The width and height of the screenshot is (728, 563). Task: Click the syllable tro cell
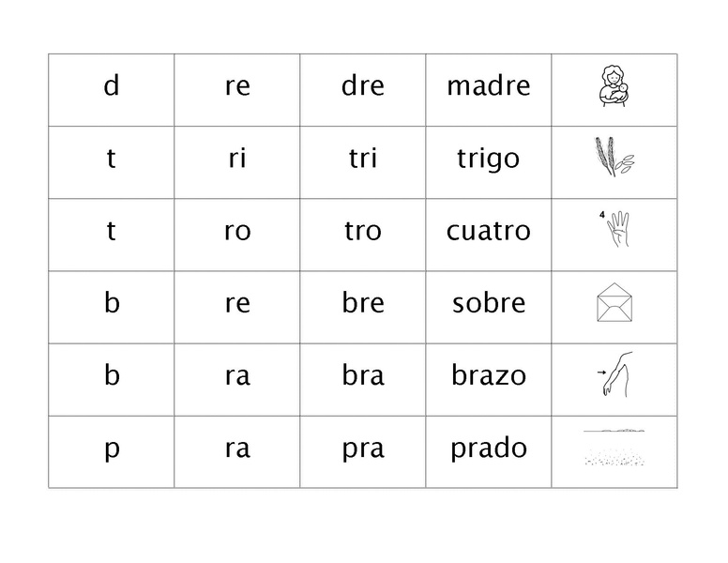tap(363, 235)
